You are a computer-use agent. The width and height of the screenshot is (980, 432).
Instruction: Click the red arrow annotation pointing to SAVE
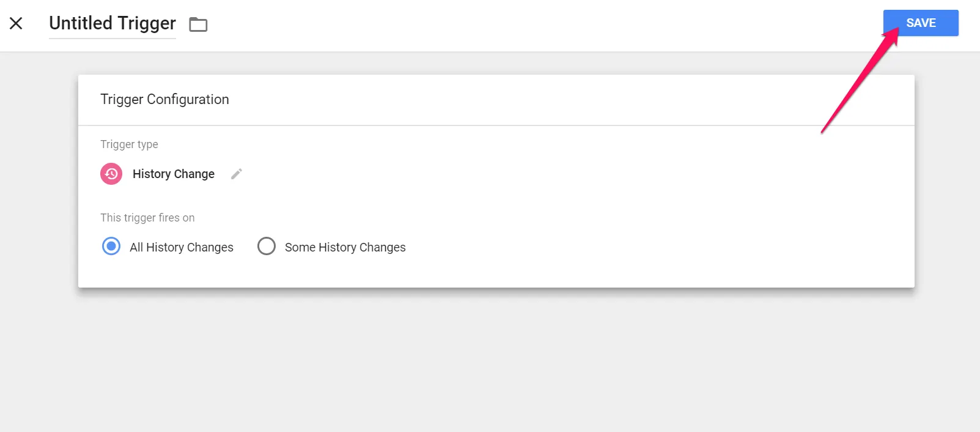click(856, 83)
